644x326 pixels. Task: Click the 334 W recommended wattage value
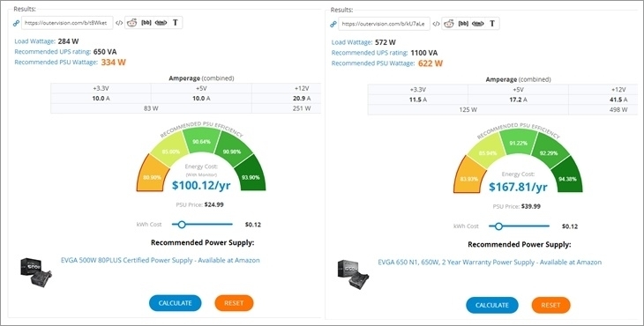(x=113, y=63)
